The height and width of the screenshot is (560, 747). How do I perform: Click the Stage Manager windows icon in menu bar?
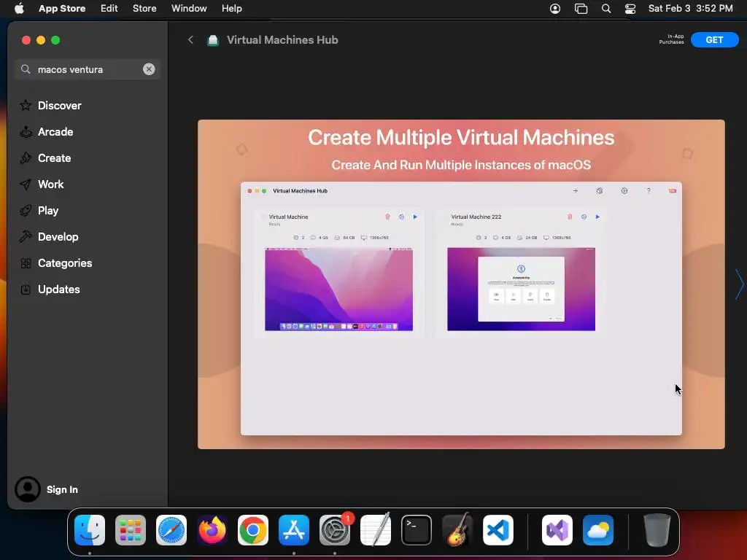(581, 9)
